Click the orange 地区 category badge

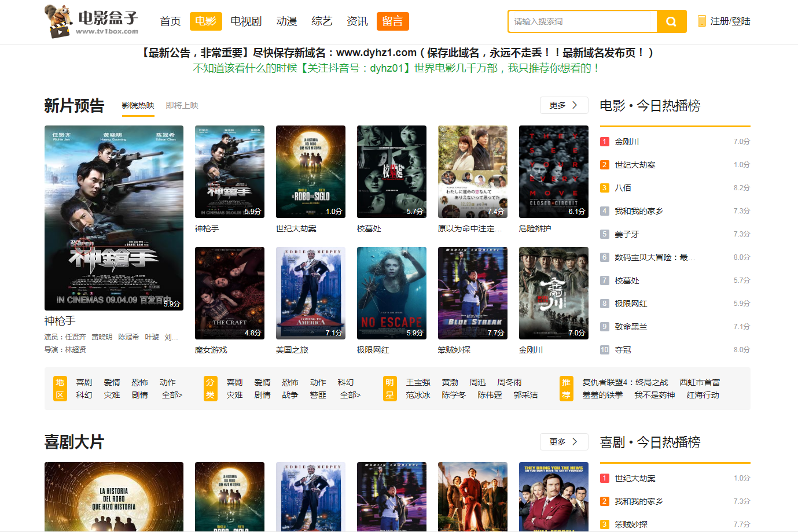pos(60,389)
